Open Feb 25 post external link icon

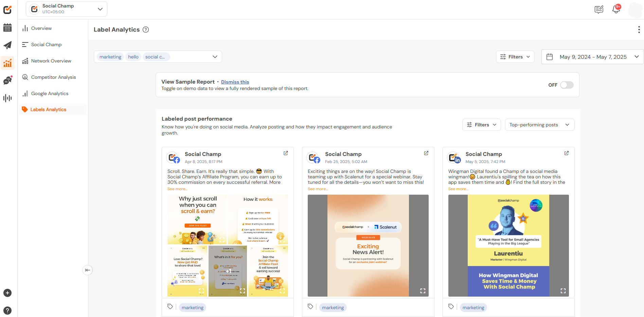point(426,153)
